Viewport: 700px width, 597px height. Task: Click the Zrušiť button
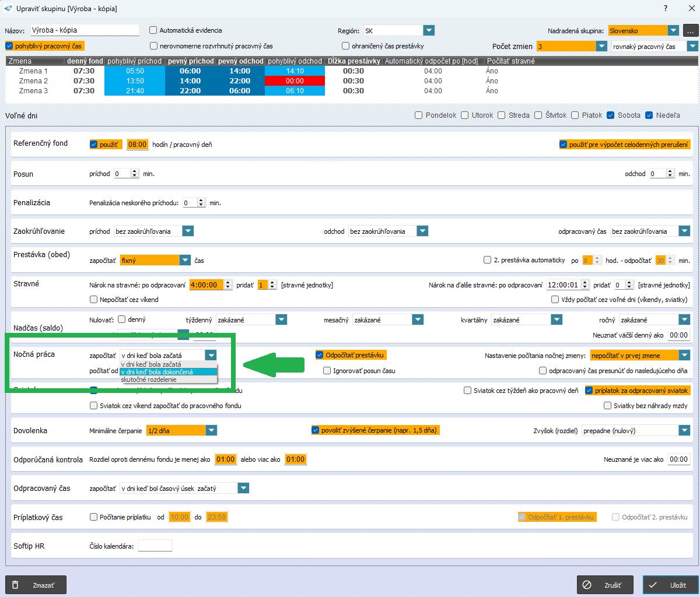[605, 585]
